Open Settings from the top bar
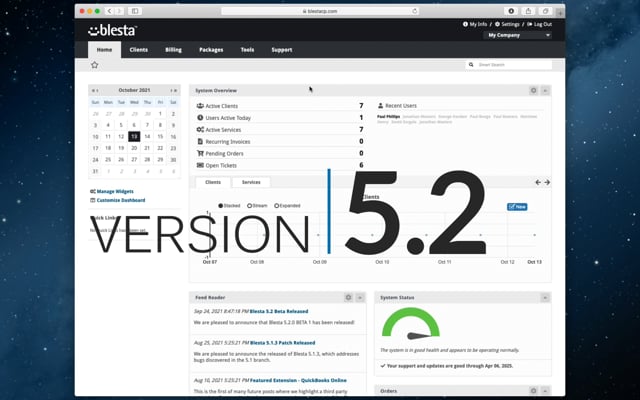The image size is (640, 400). pyautogui.click(x=507, y=24)
